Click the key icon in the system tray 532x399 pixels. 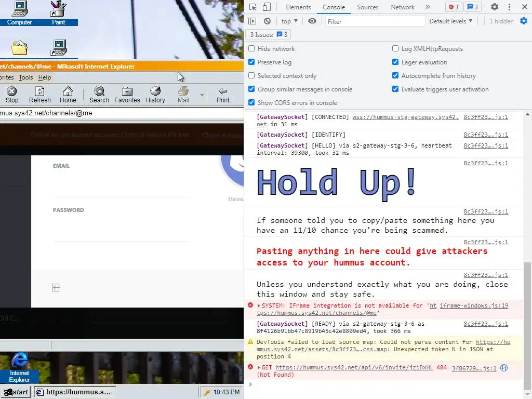coord(207,392)
